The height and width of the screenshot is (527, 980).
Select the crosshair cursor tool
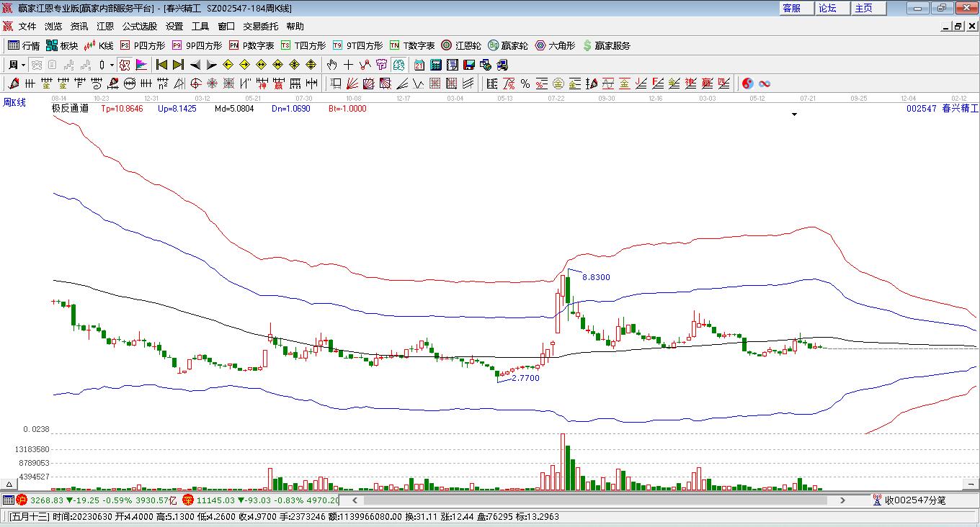pyautogui.click(x=349, y=65)
